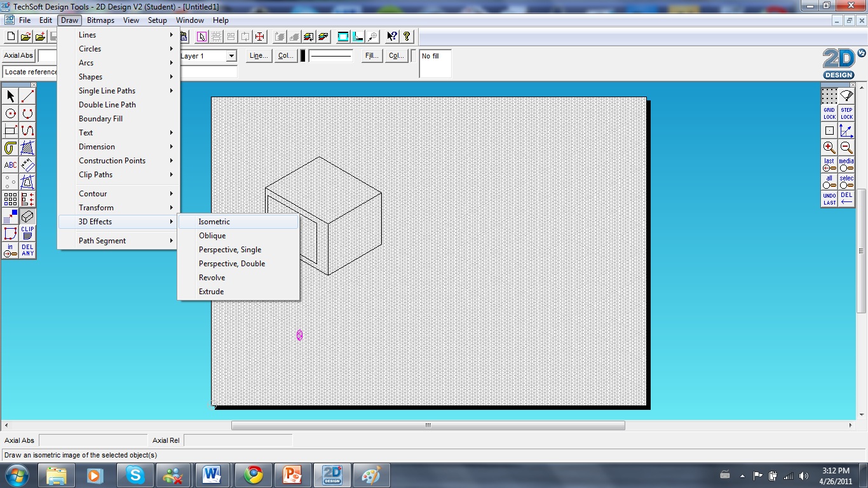This screenshot has width=868, height=488.
Task: Open a new document with the New icon
Action: point(10,36)
